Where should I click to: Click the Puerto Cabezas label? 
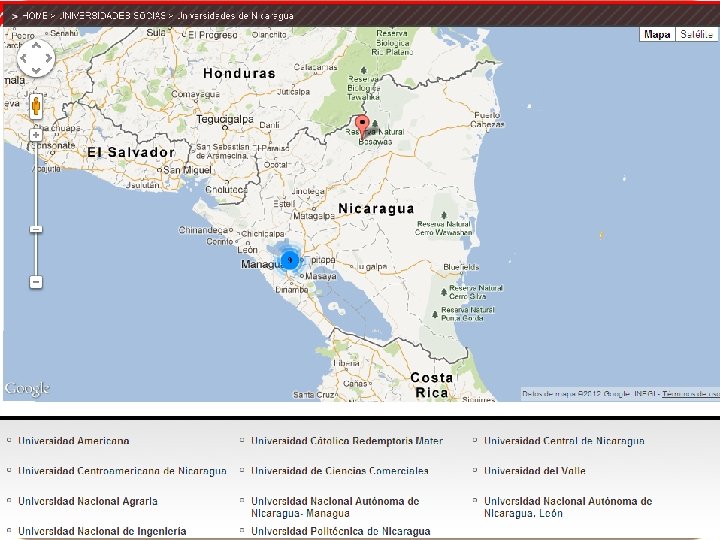(487, 119)
